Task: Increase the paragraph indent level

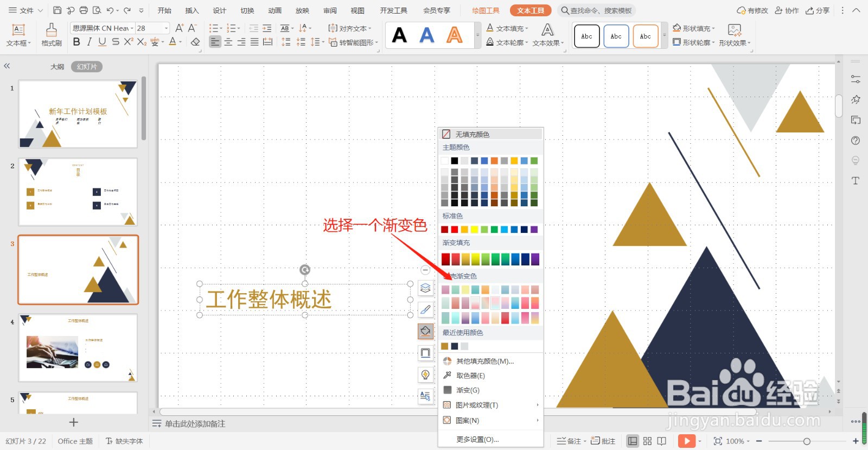Action: pyautogui.click(x=267, y=28)
